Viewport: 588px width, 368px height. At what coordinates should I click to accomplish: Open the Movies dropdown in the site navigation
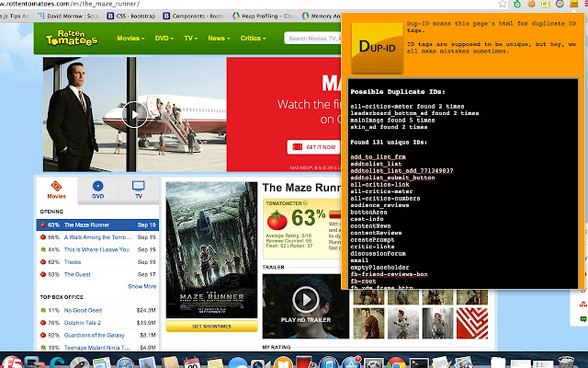pyautogui.click(x=130, y=39)
